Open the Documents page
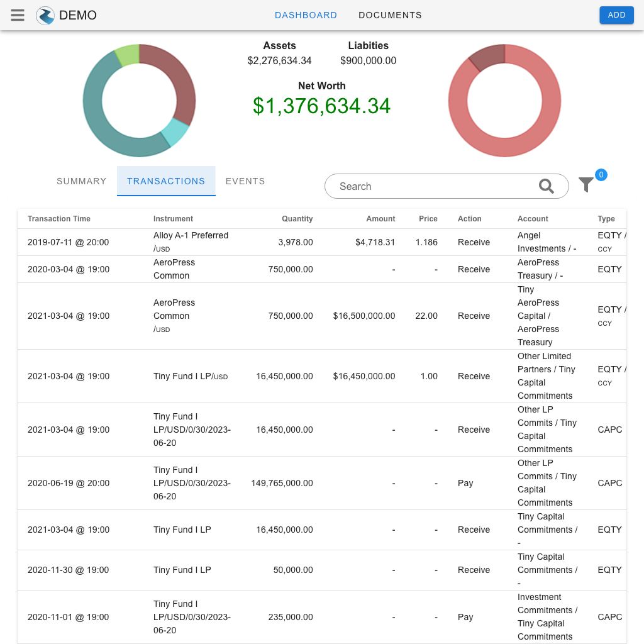644x644 pixels. click(x=390, y=15)
